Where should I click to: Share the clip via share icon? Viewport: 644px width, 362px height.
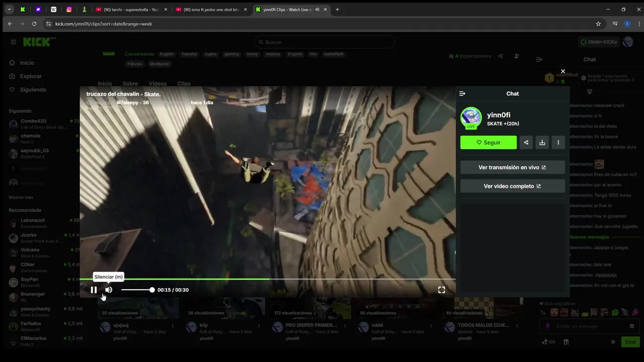click(526, 142)
